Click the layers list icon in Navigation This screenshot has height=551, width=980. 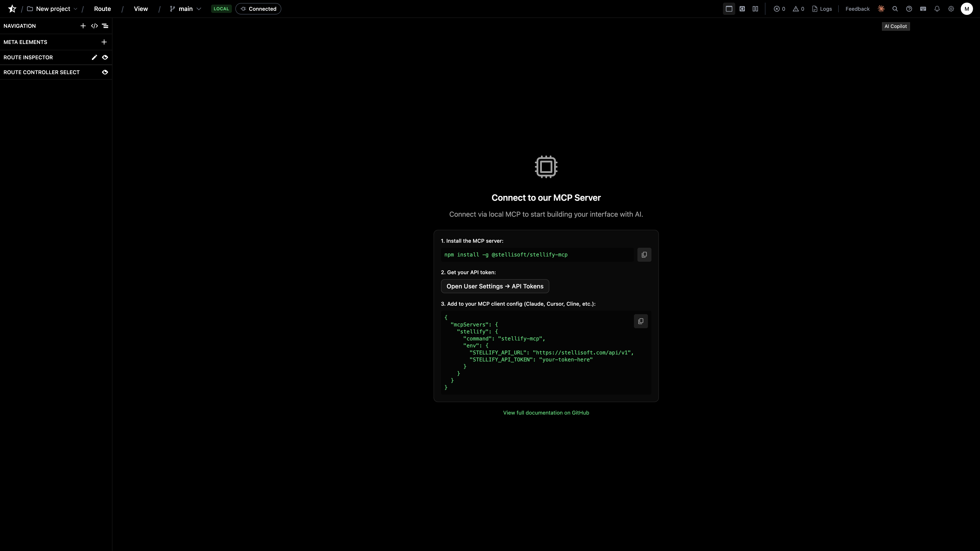click(x=105, y=26)
